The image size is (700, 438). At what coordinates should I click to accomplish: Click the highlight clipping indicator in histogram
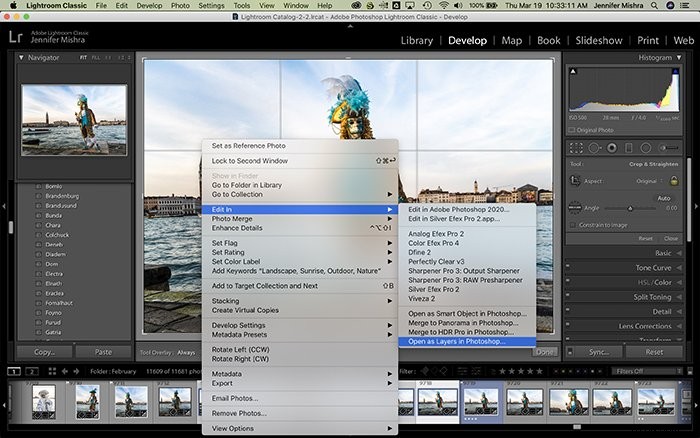click(675, 71)
